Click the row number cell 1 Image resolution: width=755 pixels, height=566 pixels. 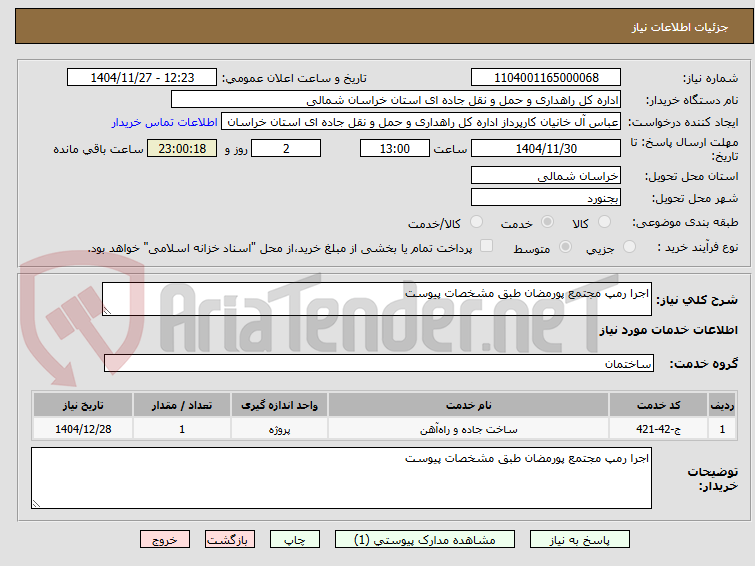722,429
